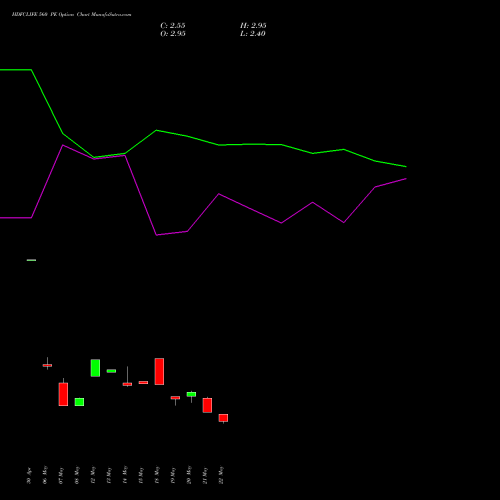Click the last red candle for 22 May

point(223,418)
